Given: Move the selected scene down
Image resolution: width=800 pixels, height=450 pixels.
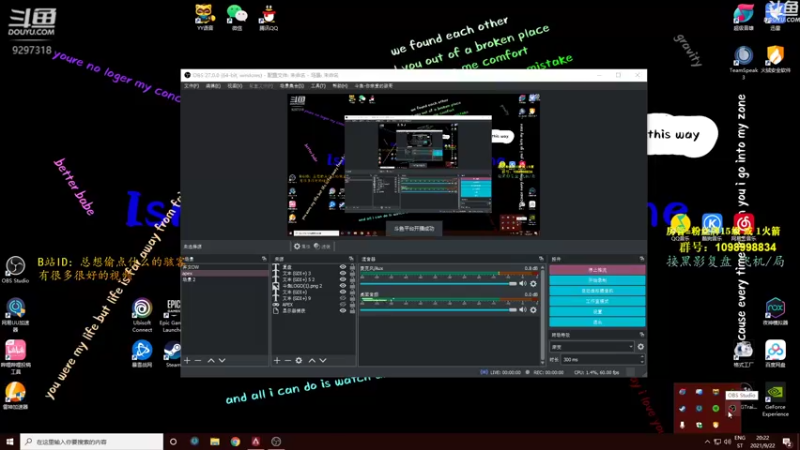Looking at the screenshot, I should pyautogui.click(x=222, y=361).
